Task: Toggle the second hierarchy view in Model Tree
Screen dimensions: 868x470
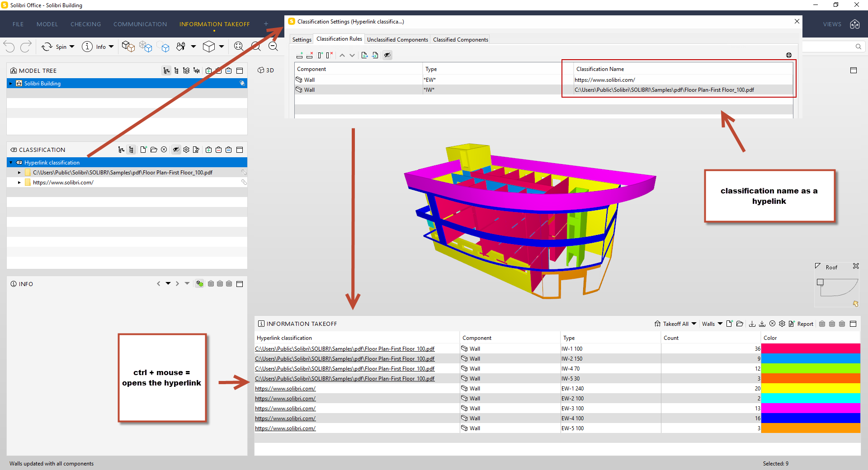Action: pos(176,70)
